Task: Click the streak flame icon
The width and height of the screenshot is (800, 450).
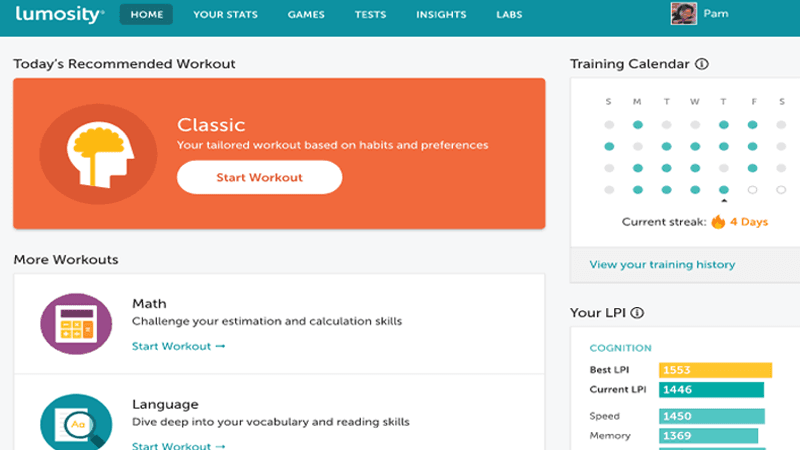Action: pyautogui.click(x=718, y=221)
